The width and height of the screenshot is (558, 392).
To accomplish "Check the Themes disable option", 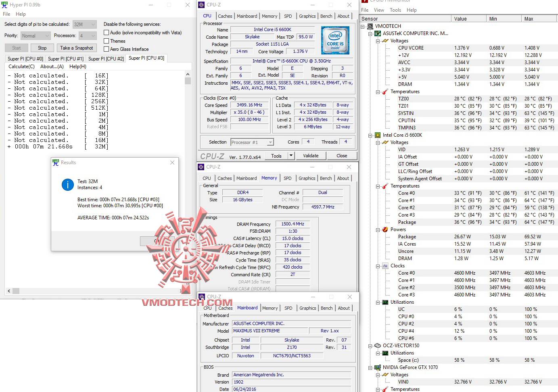I will (x=107, y=41).
